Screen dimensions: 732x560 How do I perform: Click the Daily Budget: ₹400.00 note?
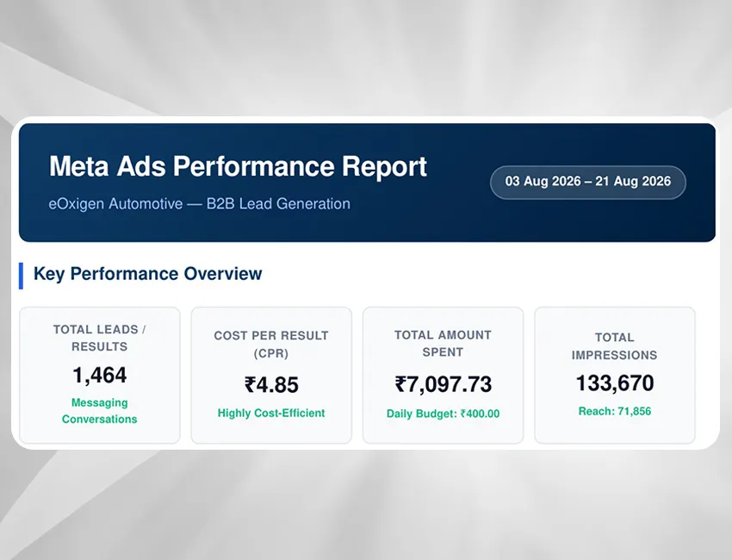[x=443, y=414]
